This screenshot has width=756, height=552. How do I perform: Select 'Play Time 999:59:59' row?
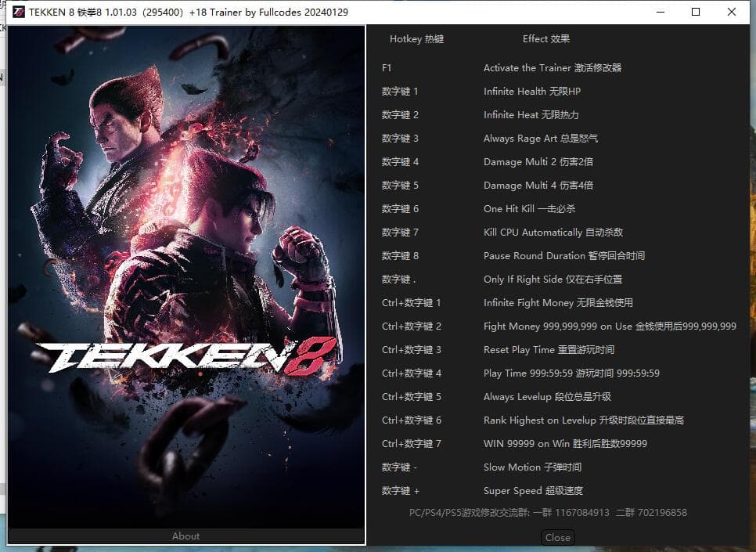click(572, 373)
